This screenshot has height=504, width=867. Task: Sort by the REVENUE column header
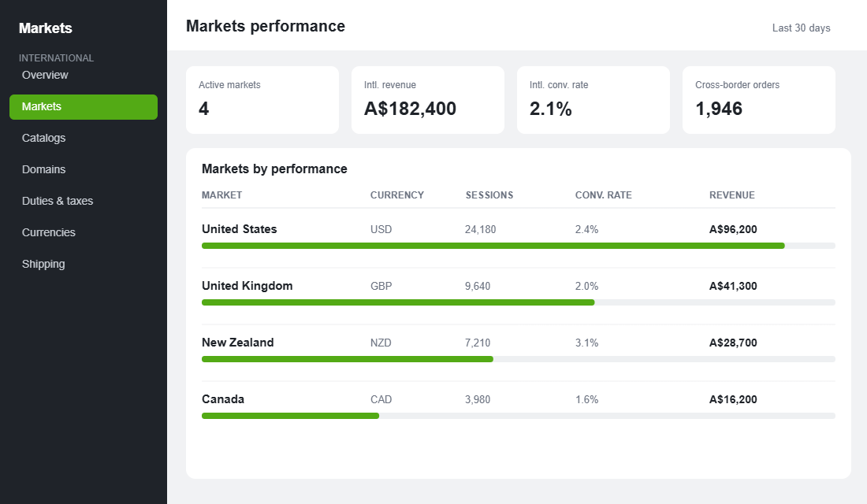pyautogui.click(x=732, y=195)
